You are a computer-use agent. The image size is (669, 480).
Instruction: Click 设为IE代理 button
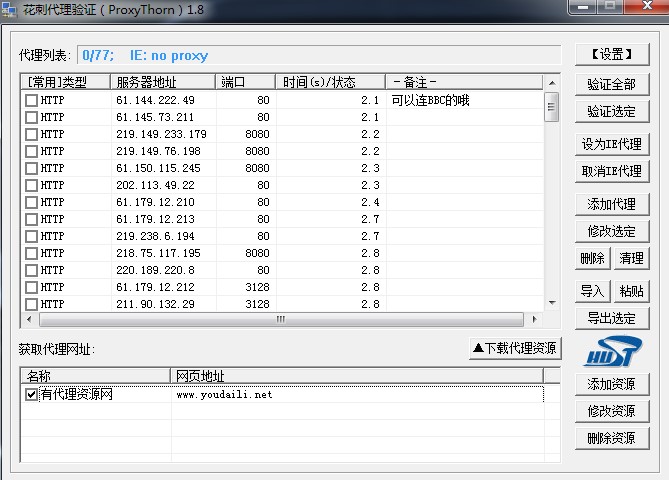click(612, 144)
